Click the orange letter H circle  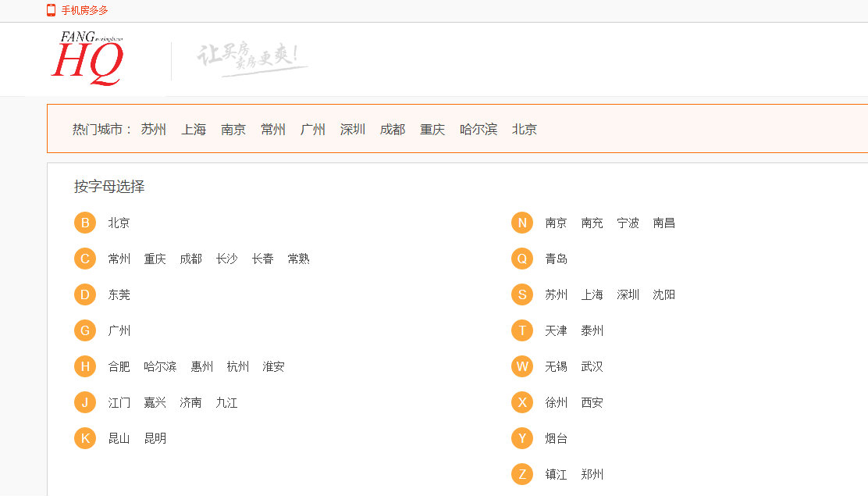coord(85,366)
